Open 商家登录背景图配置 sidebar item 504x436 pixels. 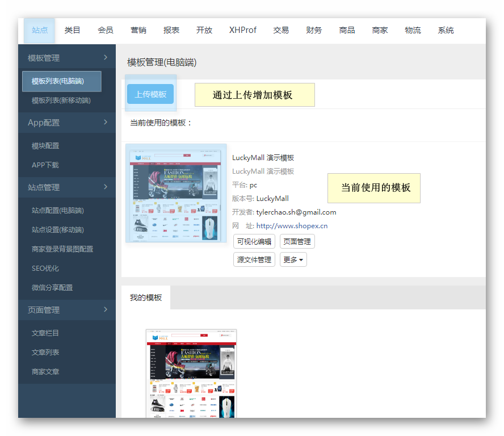tap(62, 249)
